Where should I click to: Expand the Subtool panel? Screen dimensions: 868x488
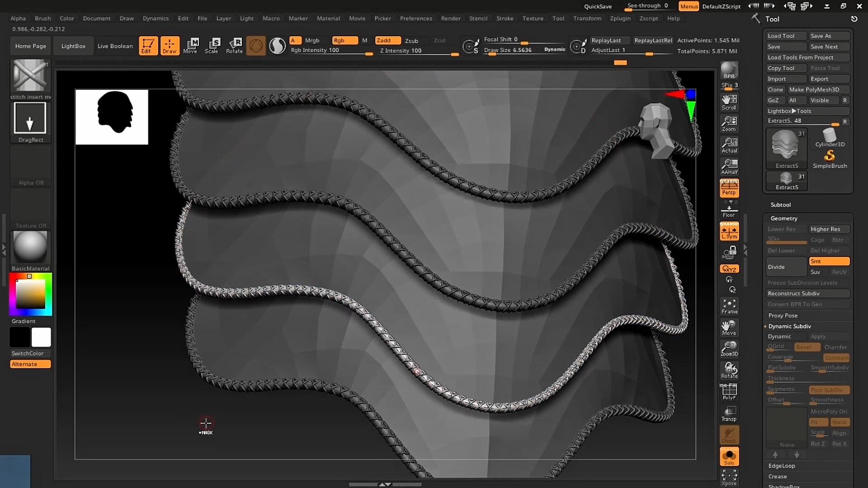tap(781, 205)
